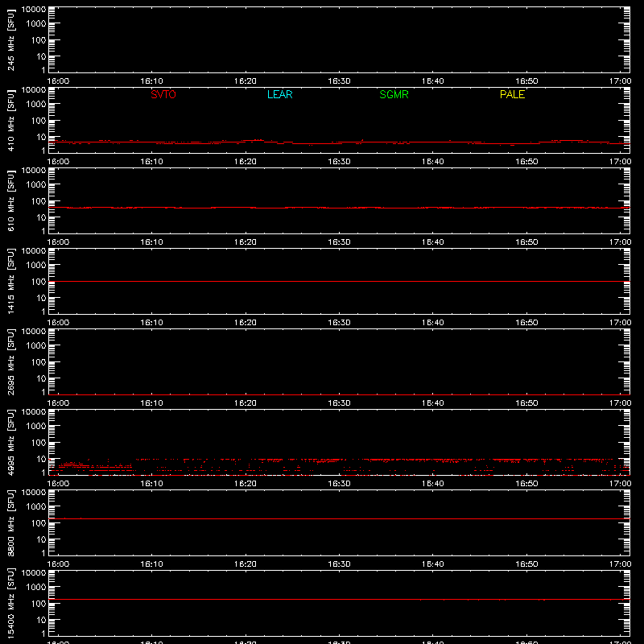The height and width of the screenshot is (644, 644).
Task: Click 16:40 tick under the 410 MHz panel
Action: [433, 162]
